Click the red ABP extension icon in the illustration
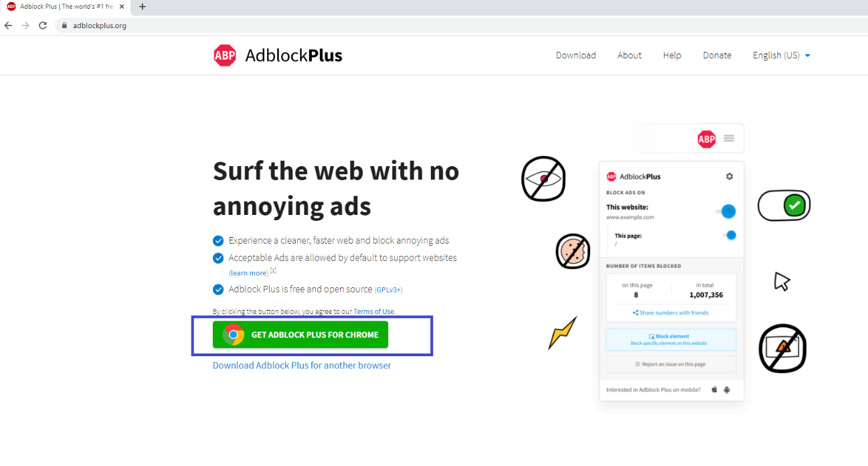 coord(707,139)
